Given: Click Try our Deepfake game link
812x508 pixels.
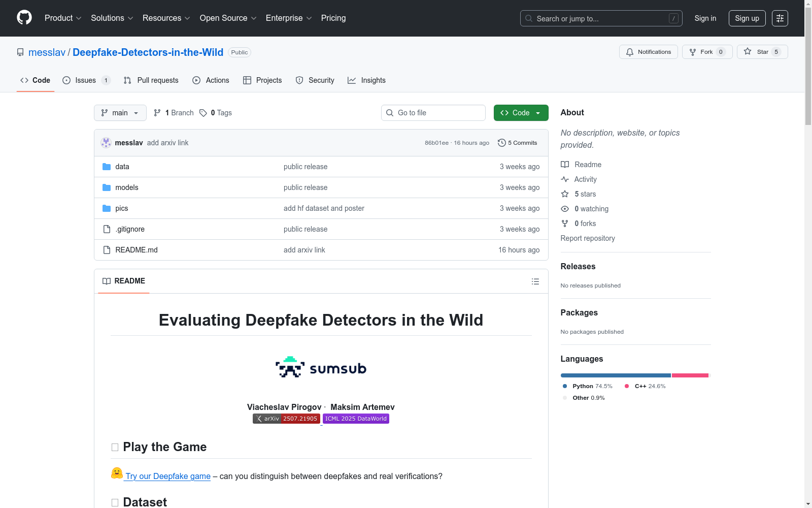Looking at the screenshot, I should click(x=168, y=476).
